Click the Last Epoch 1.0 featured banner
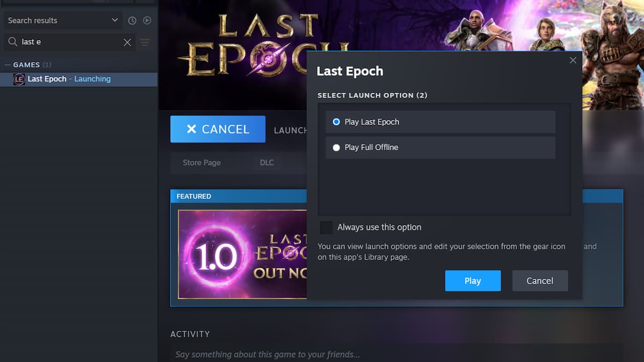Viewport: 644px width, 362px height. click(242, 254)
